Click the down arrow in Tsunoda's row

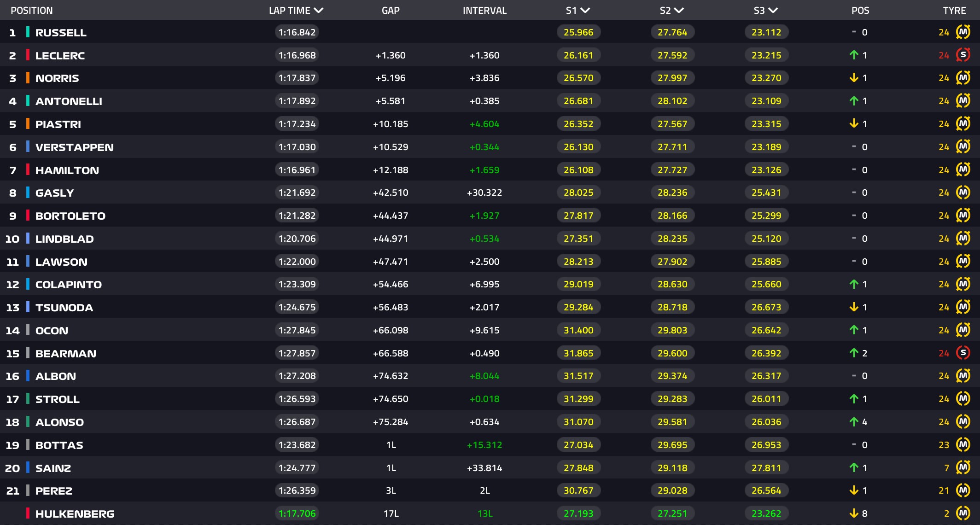854,307
